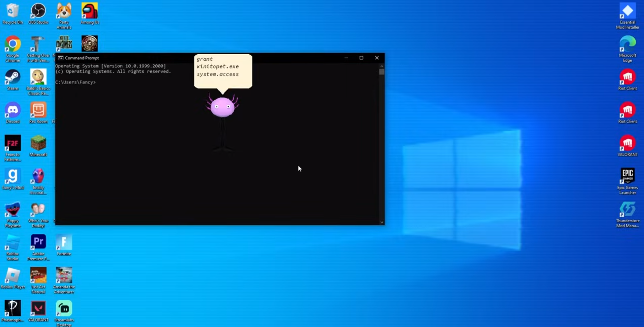Click the scroll down arrow in Command Prompt

pyautogui.click(x=382, y=222)
